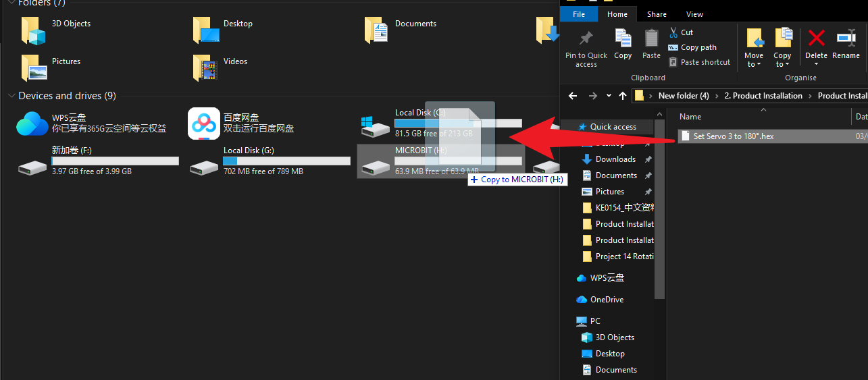The image size is (868, 380).
Task: Switch to the Share ribbon tab
Action: pyautogui.click(x=657, y=14)
